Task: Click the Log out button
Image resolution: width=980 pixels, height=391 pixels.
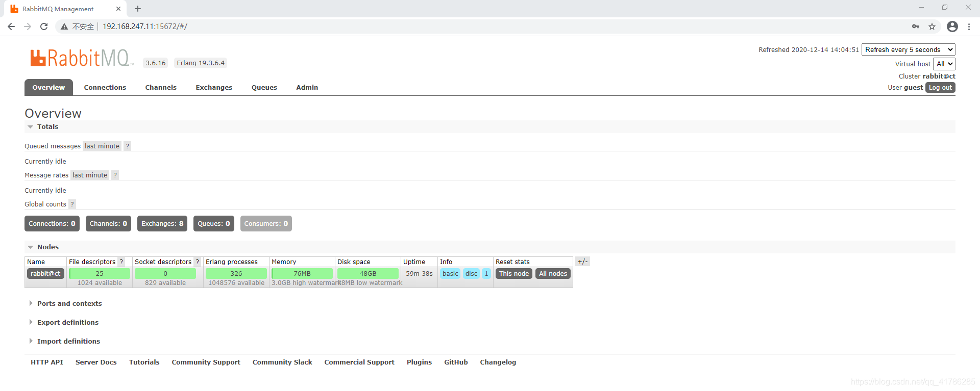Action: click(940, 88)
